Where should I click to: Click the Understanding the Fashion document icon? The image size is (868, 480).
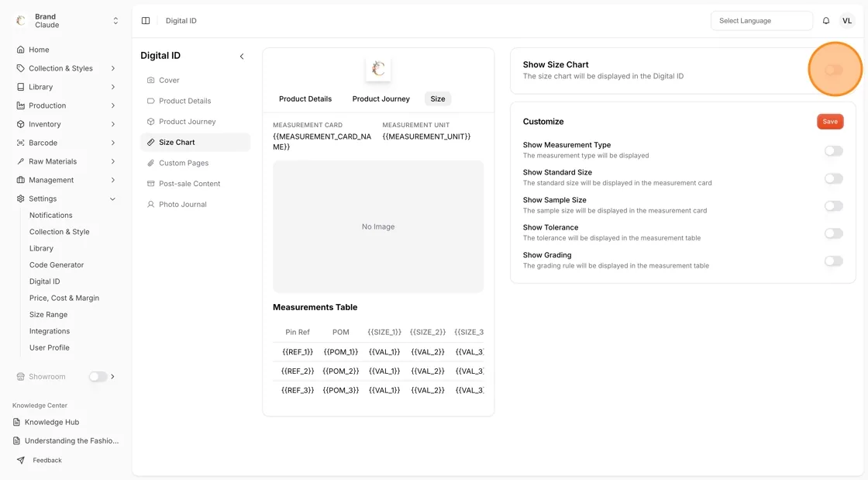(16, 440)
